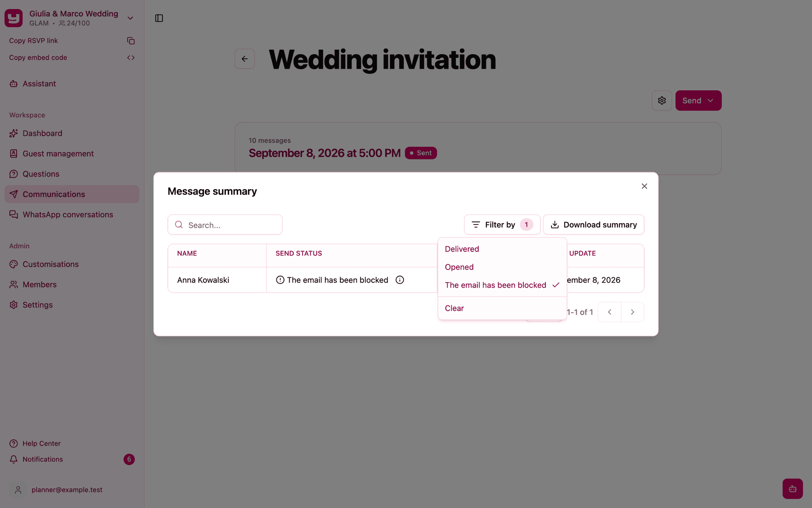Select Communications in the sidebar
This screenshot has width=812, height=508.
click(72, 194)
